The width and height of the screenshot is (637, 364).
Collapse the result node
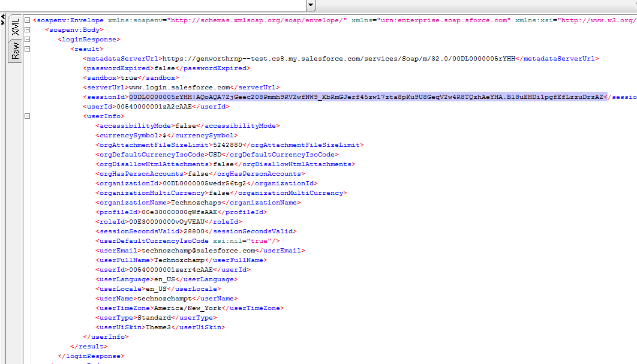(x=27, y=49)
